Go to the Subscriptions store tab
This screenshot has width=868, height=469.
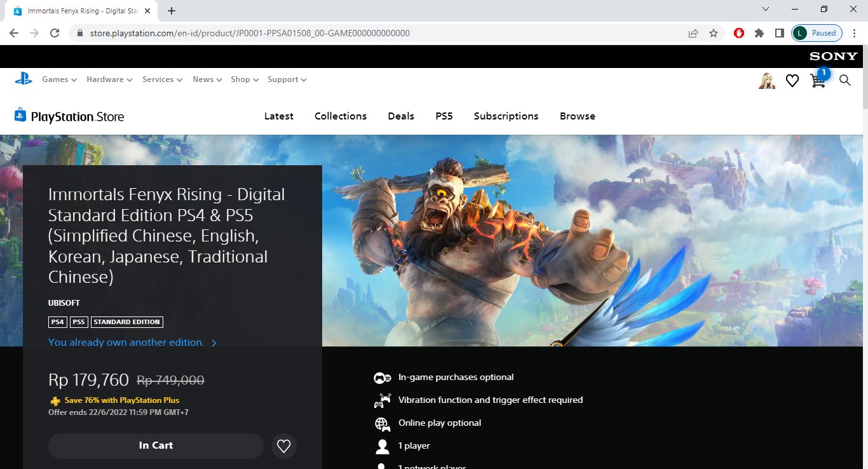pos(506,116)
